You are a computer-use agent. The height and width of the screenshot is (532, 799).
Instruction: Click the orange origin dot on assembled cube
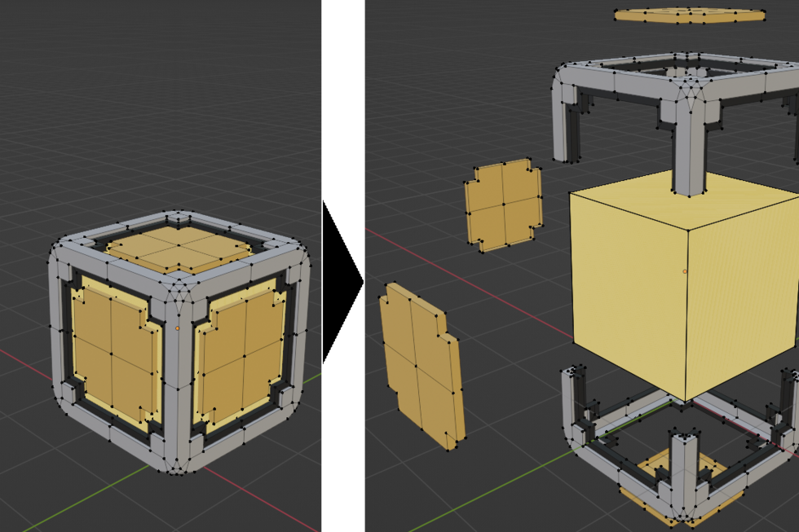[178, 328]
